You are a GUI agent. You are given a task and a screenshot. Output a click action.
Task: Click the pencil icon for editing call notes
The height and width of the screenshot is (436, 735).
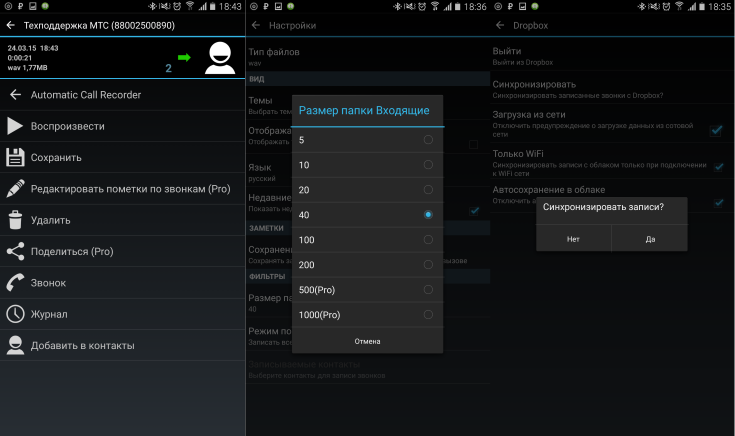15,188
